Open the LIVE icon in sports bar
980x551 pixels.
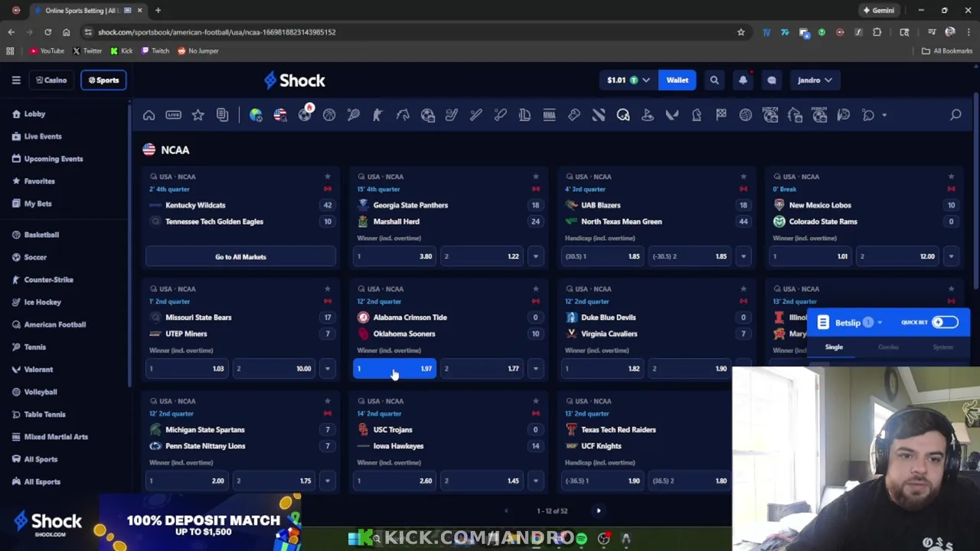tap(173, 115)
